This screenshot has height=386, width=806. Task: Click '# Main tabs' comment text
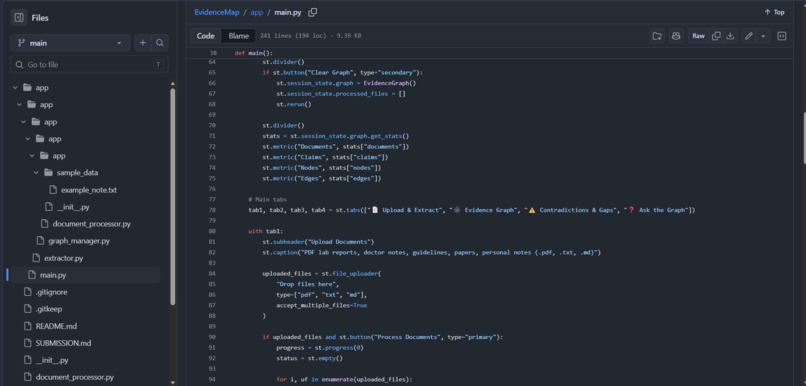[267, 199]
